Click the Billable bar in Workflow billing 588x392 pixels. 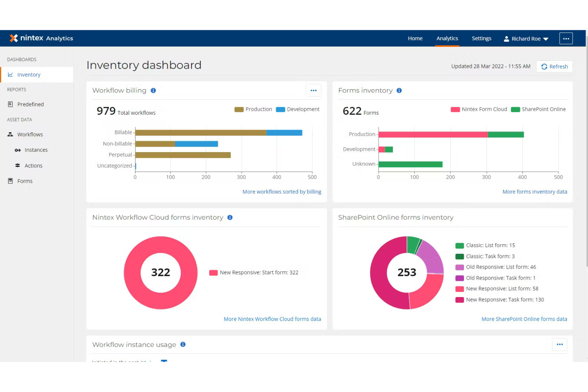pos(219,133)
